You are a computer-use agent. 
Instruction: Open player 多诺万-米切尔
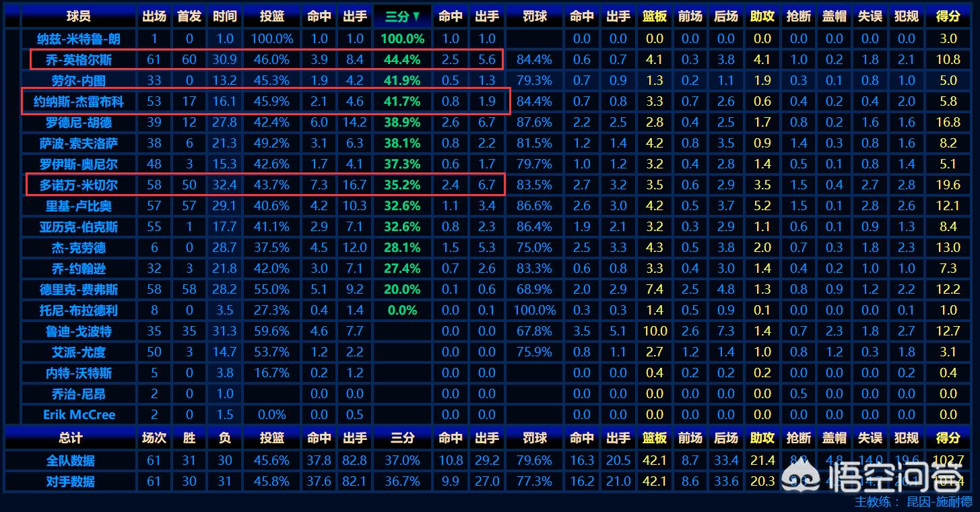tap(79, 185)
